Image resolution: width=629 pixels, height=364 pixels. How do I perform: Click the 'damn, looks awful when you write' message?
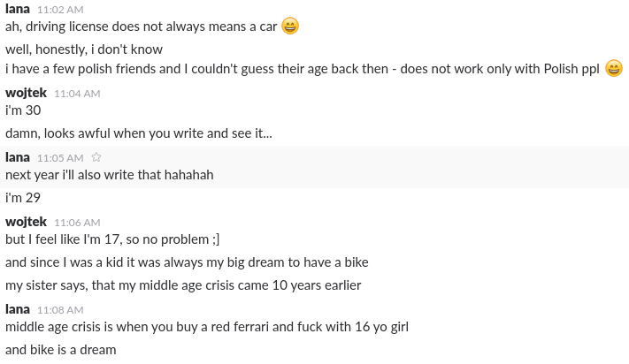coord(139,133)
